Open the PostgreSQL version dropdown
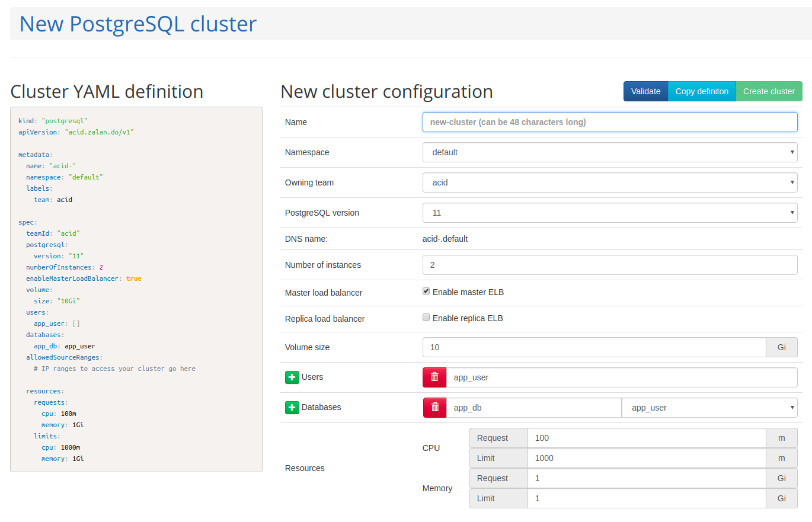 (610, 212)
